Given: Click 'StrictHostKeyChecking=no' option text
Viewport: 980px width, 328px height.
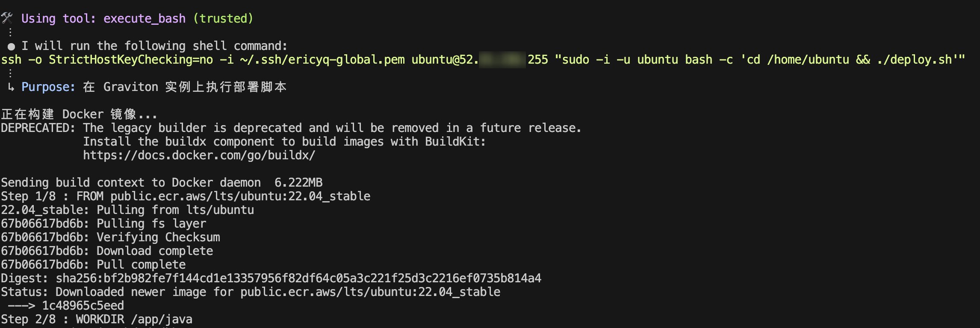Looking at the screenshot, I should (131, 60).
